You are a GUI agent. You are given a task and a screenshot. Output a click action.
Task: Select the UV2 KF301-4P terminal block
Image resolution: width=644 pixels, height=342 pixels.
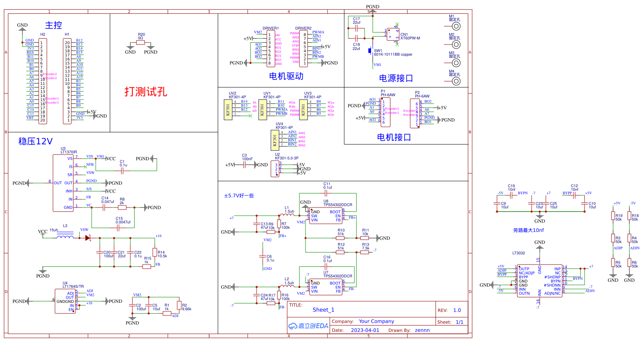coord(228,110)
